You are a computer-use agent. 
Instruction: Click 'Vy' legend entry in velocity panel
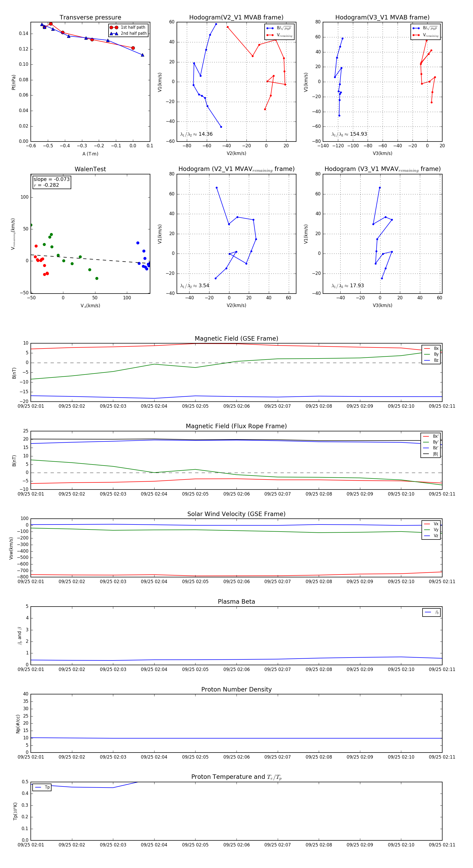431,530
